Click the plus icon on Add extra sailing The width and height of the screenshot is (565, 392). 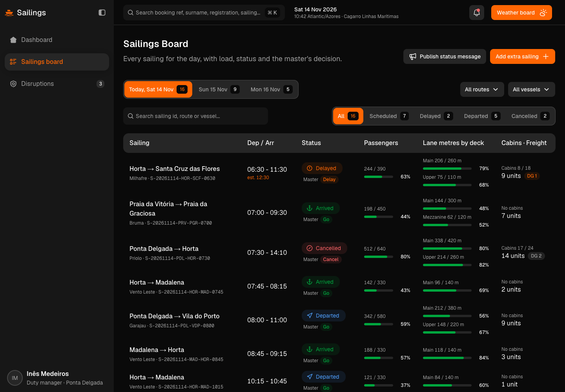(x=546, y=56)
